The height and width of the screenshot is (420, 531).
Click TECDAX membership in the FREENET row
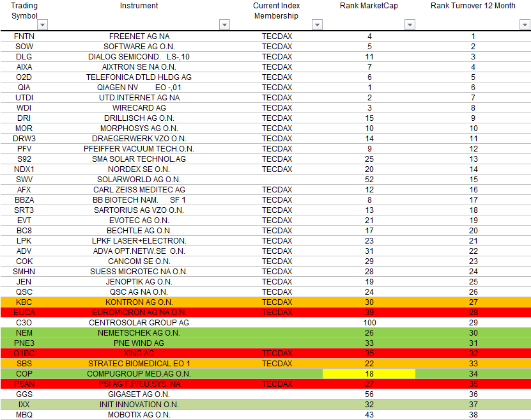tap(277, 36)
